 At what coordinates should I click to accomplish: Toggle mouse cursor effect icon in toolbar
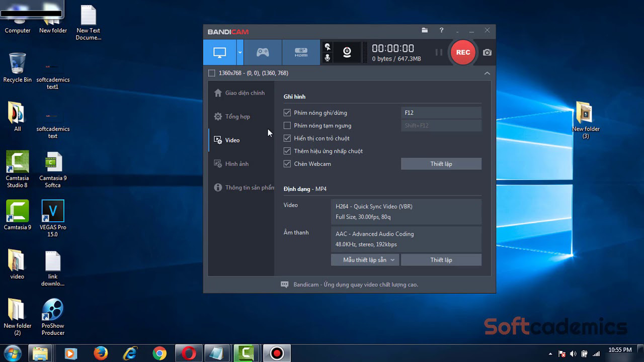(x=328, y=47)
